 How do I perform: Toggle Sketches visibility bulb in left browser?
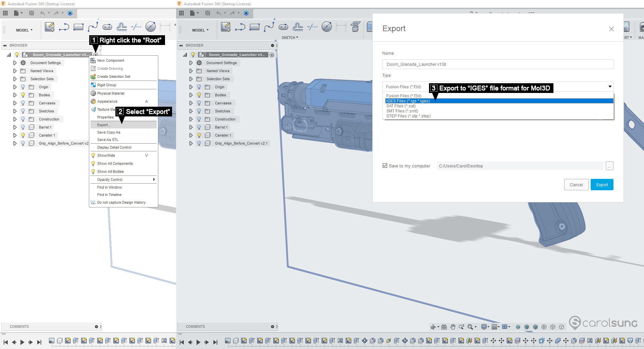click(23, 111)
